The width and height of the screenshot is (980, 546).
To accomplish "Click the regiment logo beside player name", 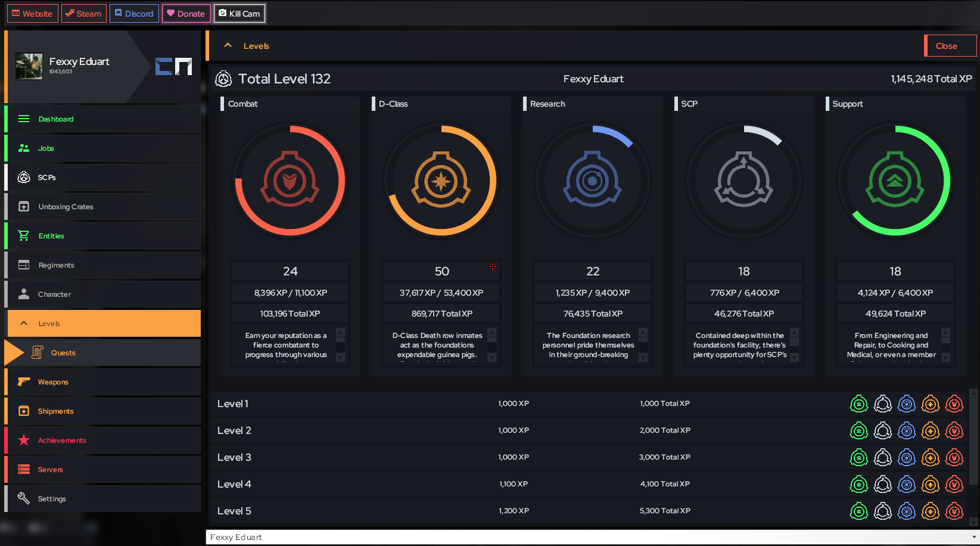I will 174,66.
